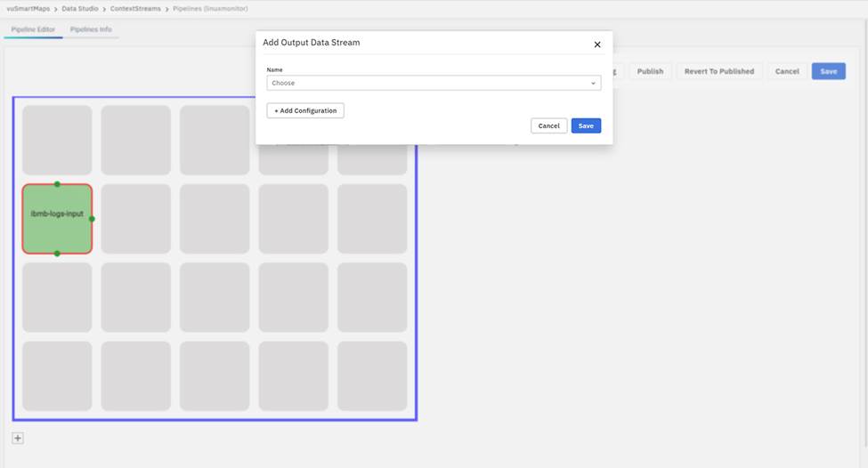Navigate to Data Studio breadcrumb
The height and width of the screenshot is (468, 868).
click(80, 8)
